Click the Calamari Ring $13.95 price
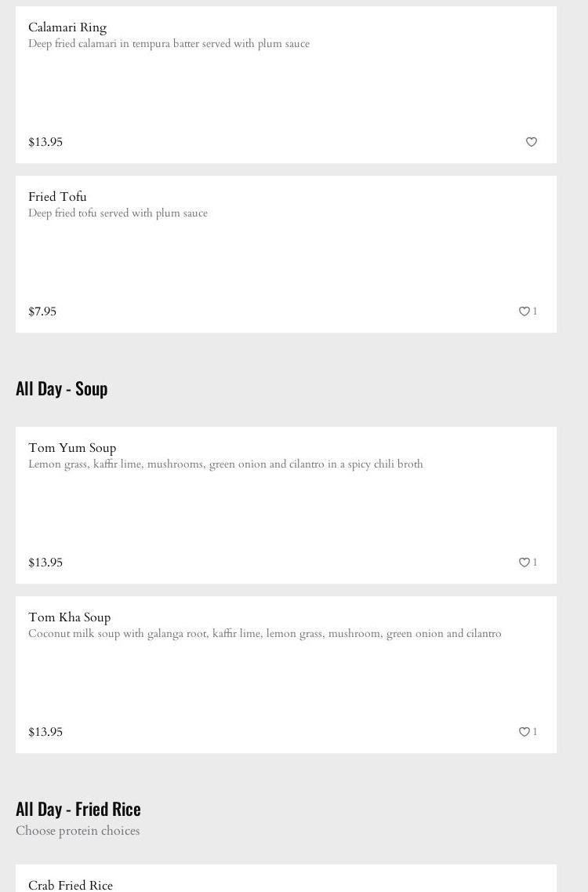Screen dimensions: 588x892 point(45,142)
